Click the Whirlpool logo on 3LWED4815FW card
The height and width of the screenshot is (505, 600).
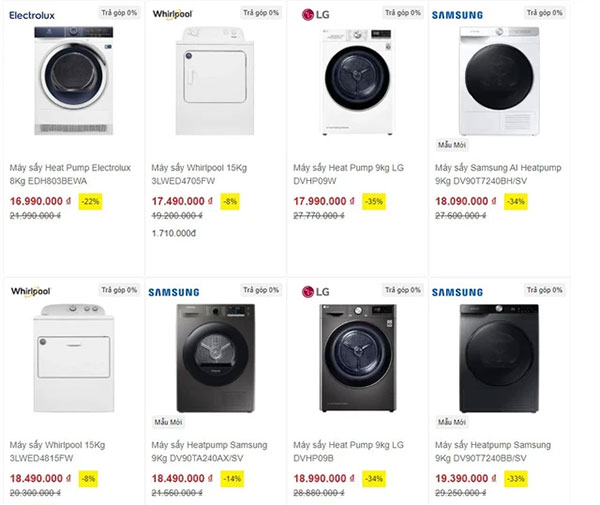coord(30,291)
